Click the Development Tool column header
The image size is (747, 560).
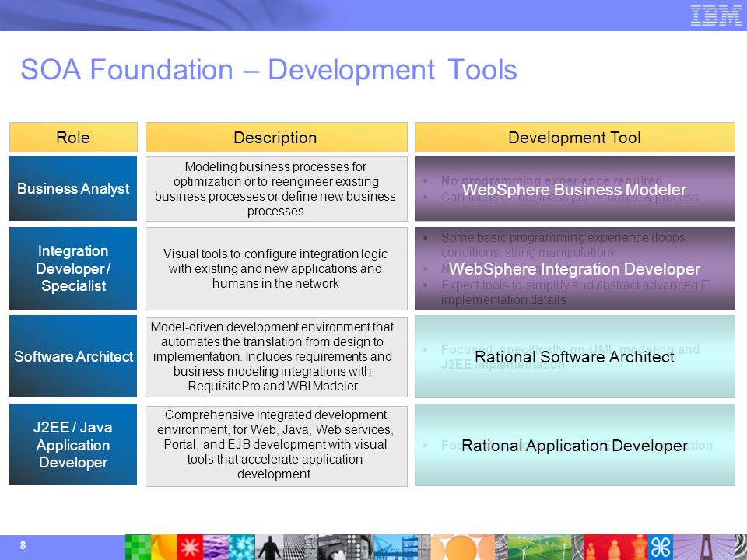[574, 137]
